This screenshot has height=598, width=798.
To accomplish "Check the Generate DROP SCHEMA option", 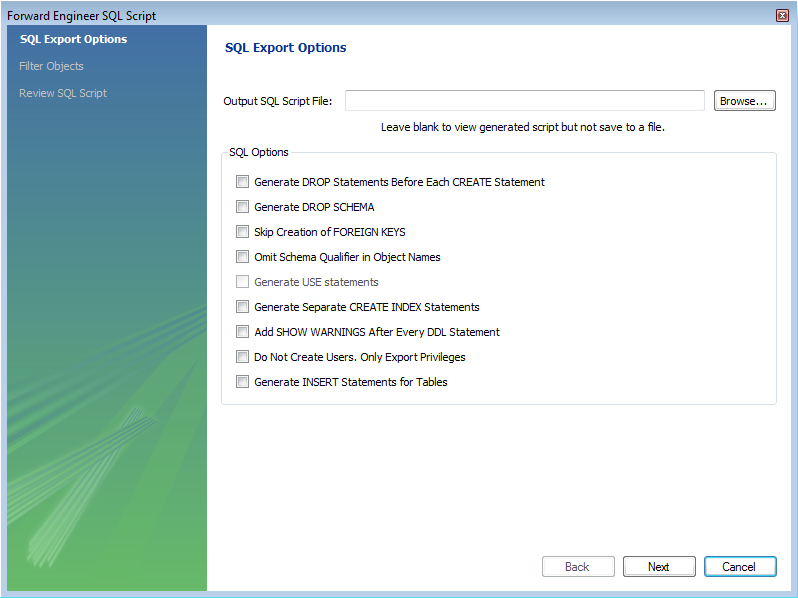I will pyautogui.click(x=242, y=207).
